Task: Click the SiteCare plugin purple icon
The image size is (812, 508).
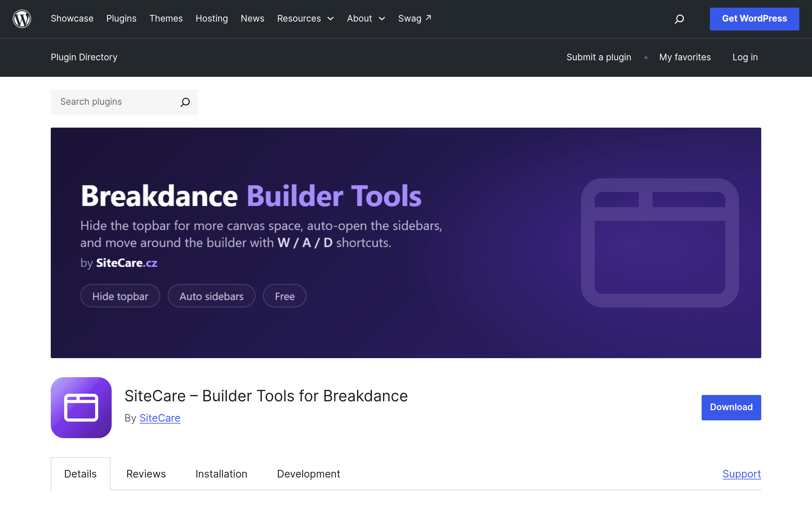Action: click(x=81, y=408)
